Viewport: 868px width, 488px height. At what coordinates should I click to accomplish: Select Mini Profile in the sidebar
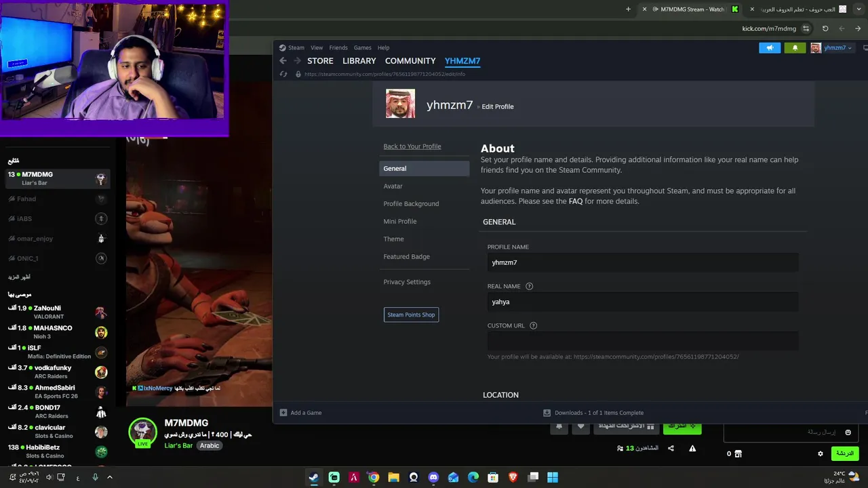pos(400,222)
